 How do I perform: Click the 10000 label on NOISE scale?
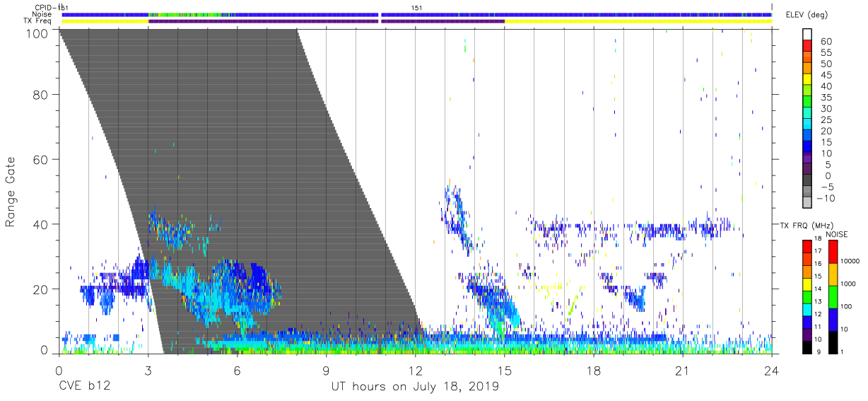click(x=850, y=261)
